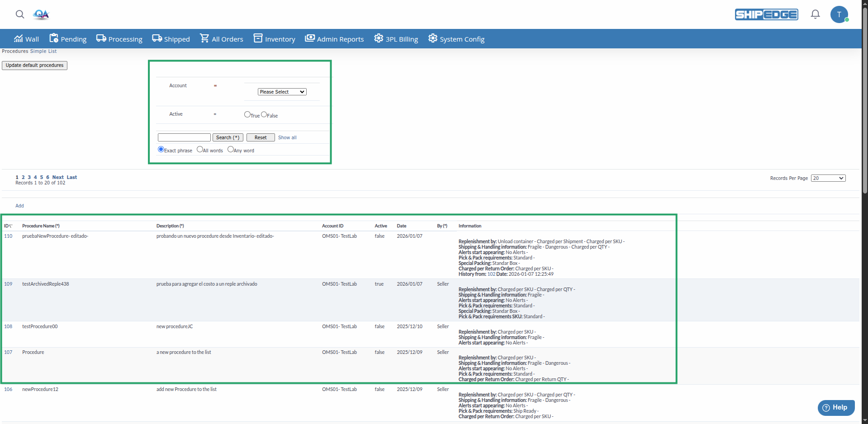This screenshot has width=868, height=424.
Task: Open the notifications bell
Action: pyautogui.click(x=815, y=14)
